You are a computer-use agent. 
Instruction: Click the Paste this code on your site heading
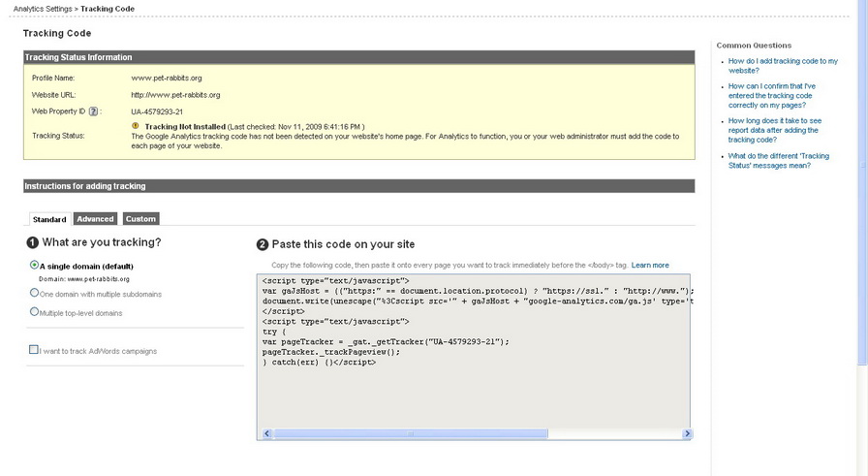pos(343,244)
